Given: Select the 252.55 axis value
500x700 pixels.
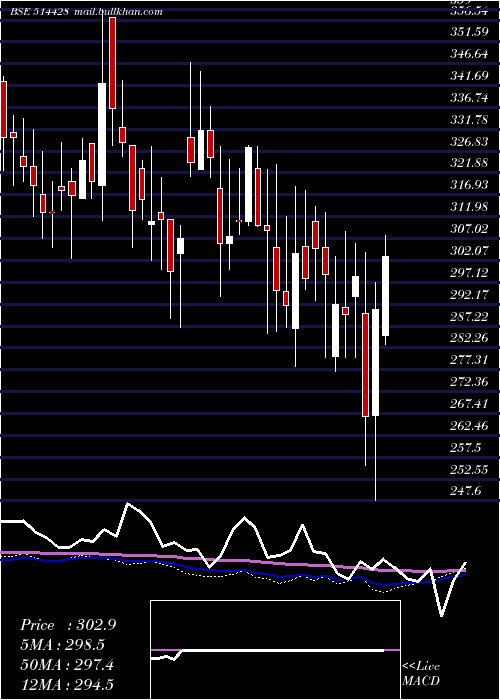Looking at the screenshot, I should [x=469, y=470].
